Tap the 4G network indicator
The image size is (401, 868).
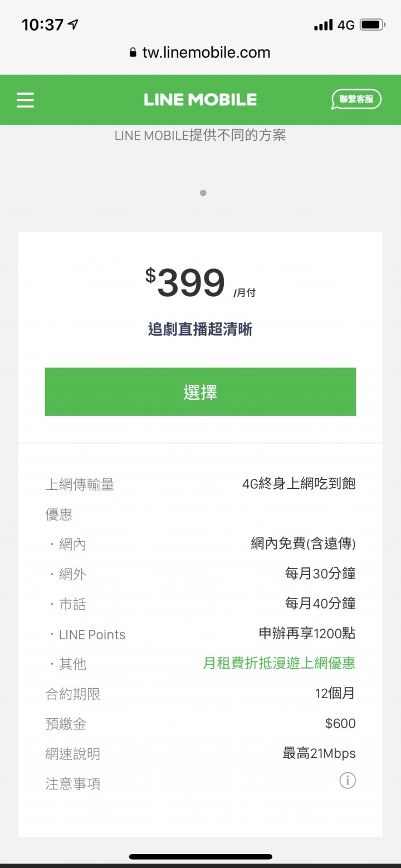point(346,26)
